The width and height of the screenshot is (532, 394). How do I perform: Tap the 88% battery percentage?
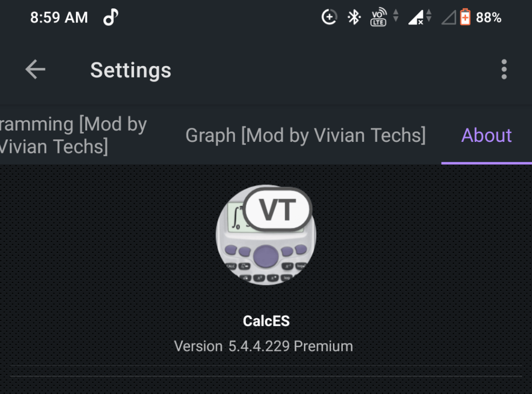(488, 18)
